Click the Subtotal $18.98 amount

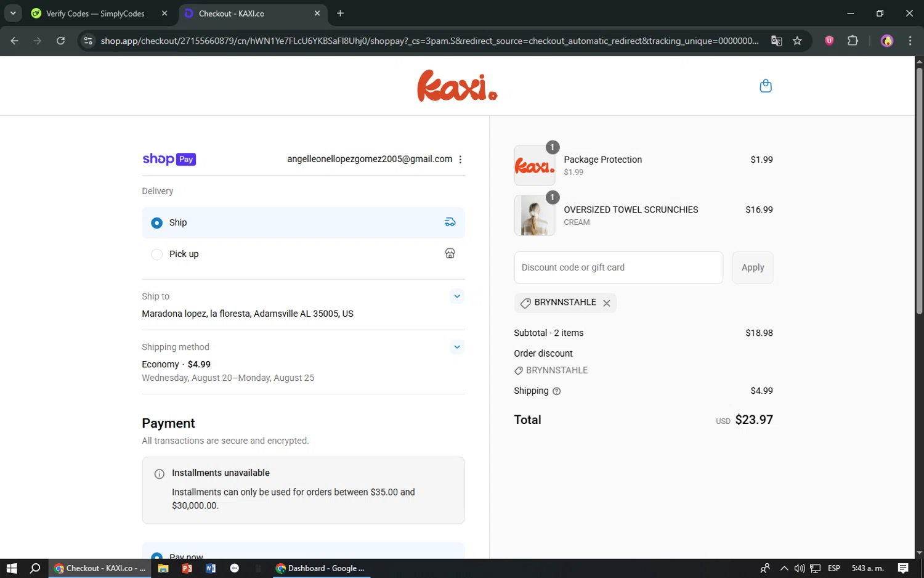(x=759, y=333)
